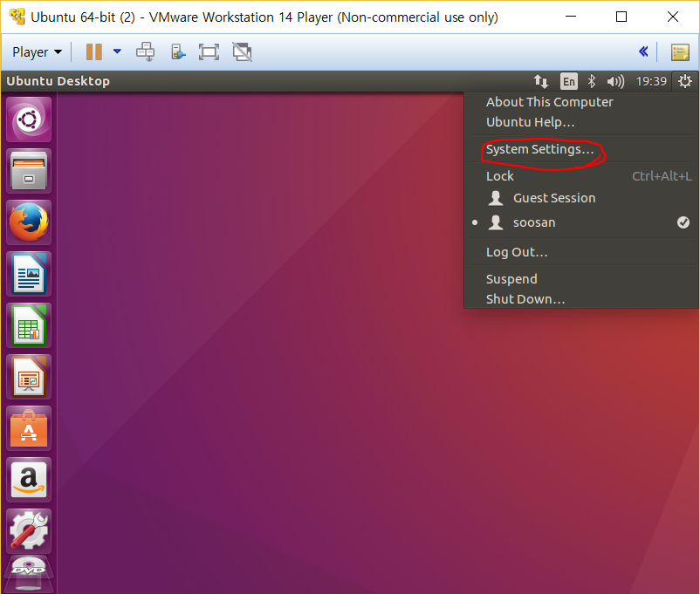Pause the virtual machine
Viewport: 700px width, 594px height.
tap(94, 51)
